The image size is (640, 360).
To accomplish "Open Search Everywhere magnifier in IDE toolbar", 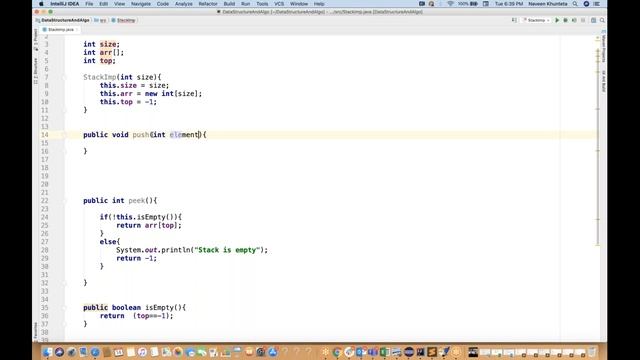I will click(x=602, y=20).
